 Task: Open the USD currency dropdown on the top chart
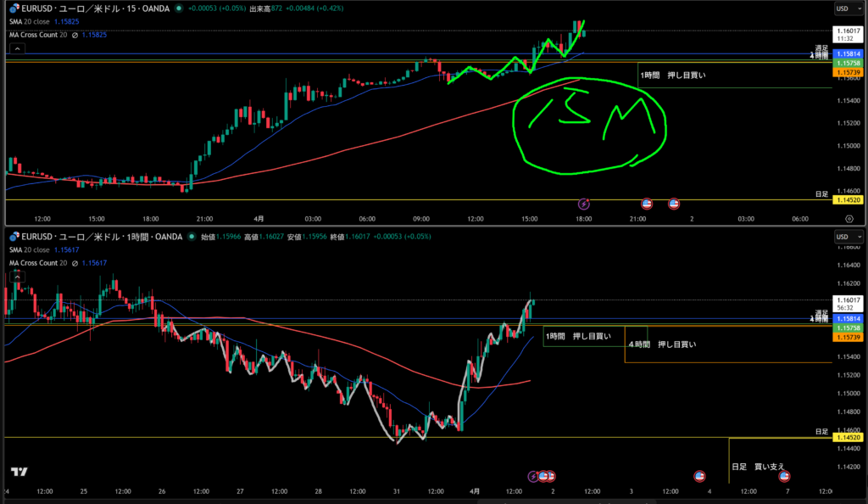[842, 8]
